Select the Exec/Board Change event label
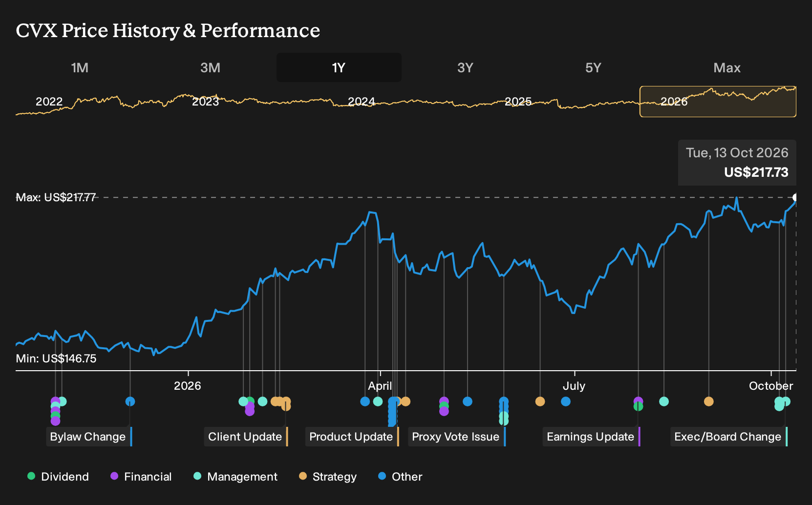 (x=729, y=437)
